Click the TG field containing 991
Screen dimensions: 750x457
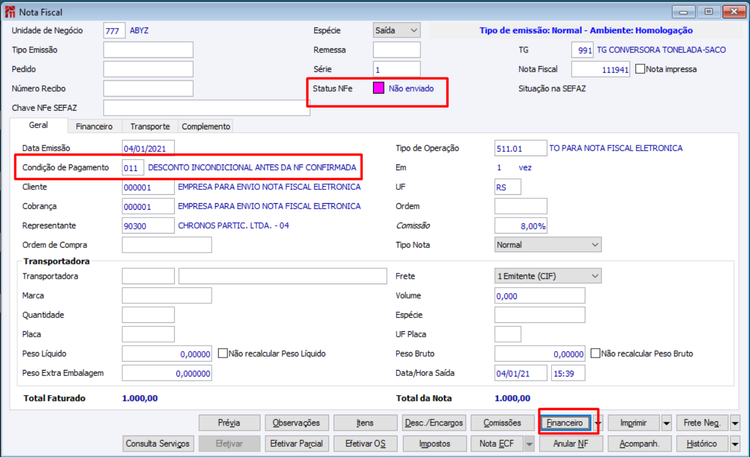click(x=583, y=50)
